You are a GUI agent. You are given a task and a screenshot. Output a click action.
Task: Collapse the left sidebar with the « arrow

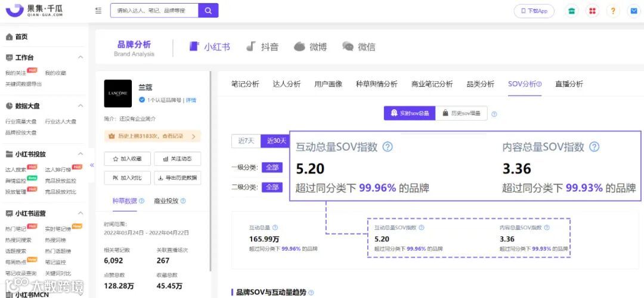pyautogui.click(x=92, y=165)
